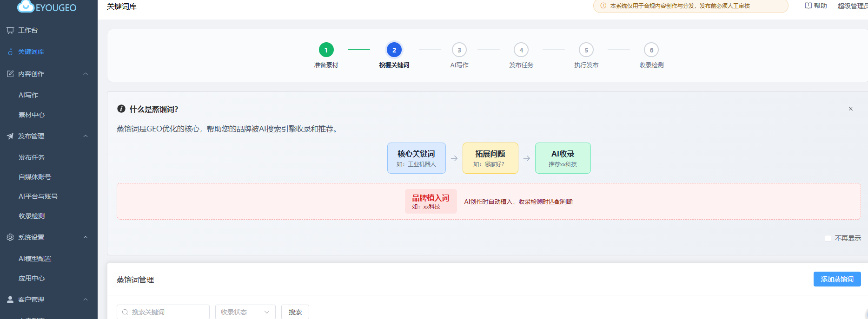This screenshot has width=868, height=319.
Task: Collapse the 发布管理 menu section
Action: (x=86, y=136)
